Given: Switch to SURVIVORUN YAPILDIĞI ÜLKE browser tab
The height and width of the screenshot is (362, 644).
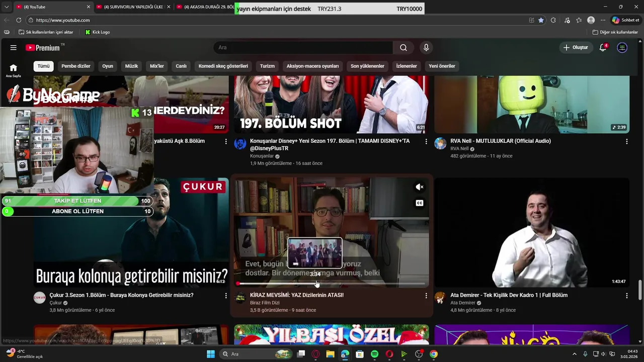Looking at the screenshot, I should tap(133, 7).
